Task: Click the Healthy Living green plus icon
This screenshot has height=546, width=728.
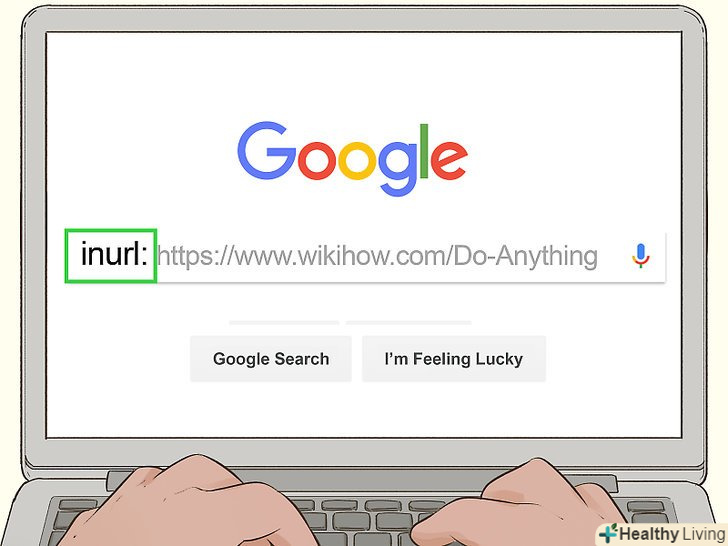Action: tap(608, 533)
